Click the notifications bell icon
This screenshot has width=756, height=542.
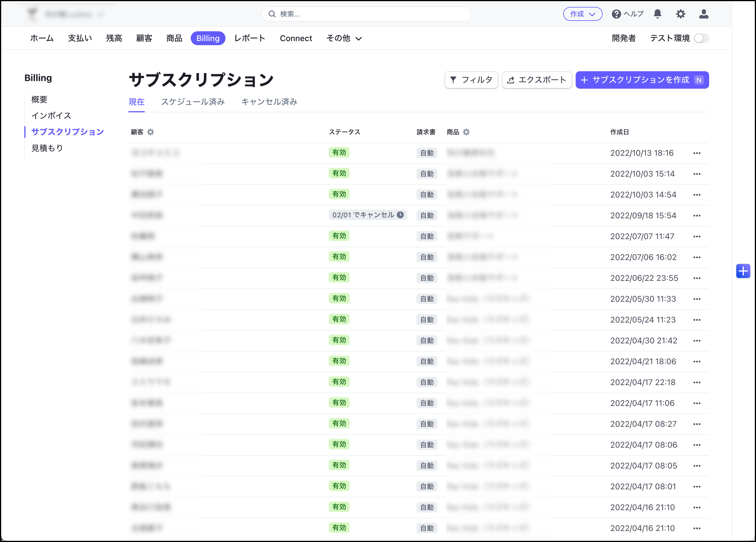[x=657, y=14]
